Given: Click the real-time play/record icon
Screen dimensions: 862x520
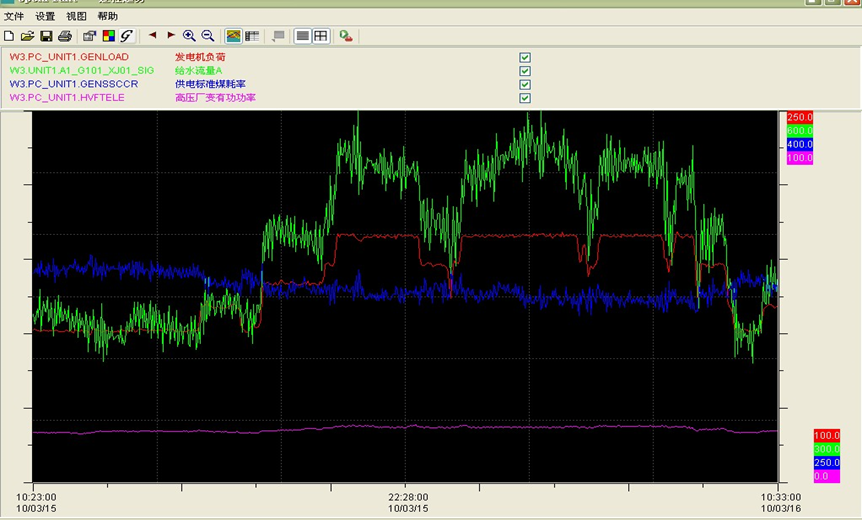Looking at the screenshot, I should point(346,36).
